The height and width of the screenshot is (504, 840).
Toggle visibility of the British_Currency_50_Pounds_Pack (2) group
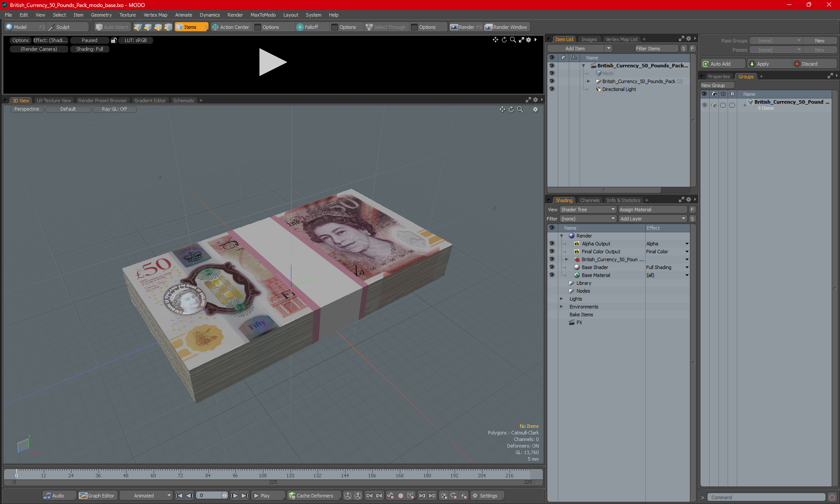coord(552,81)
